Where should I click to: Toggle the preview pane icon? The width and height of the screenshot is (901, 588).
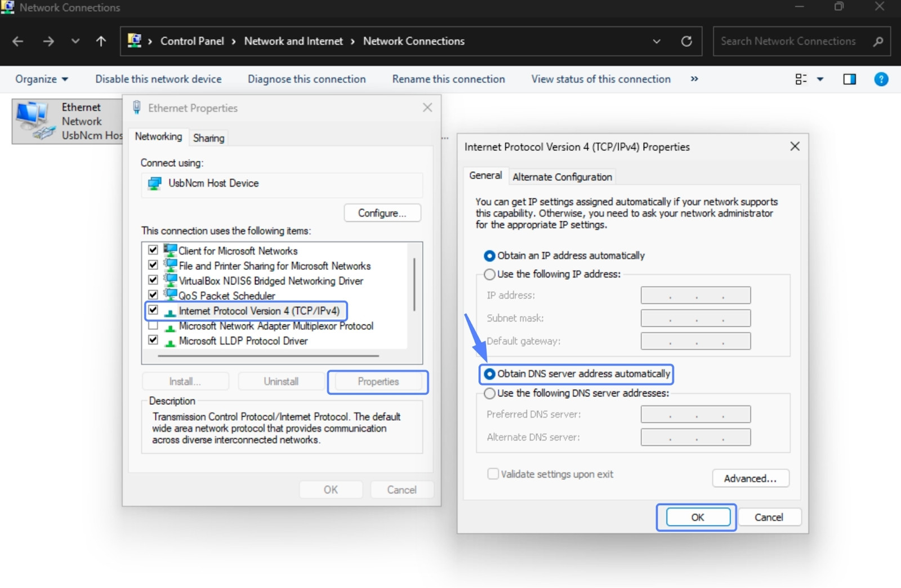(x=849, y=79)
